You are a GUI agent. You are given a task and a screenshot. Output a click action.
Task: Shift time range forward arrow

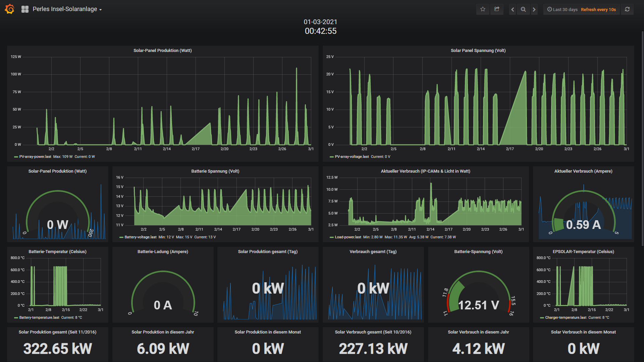[534, 10]
